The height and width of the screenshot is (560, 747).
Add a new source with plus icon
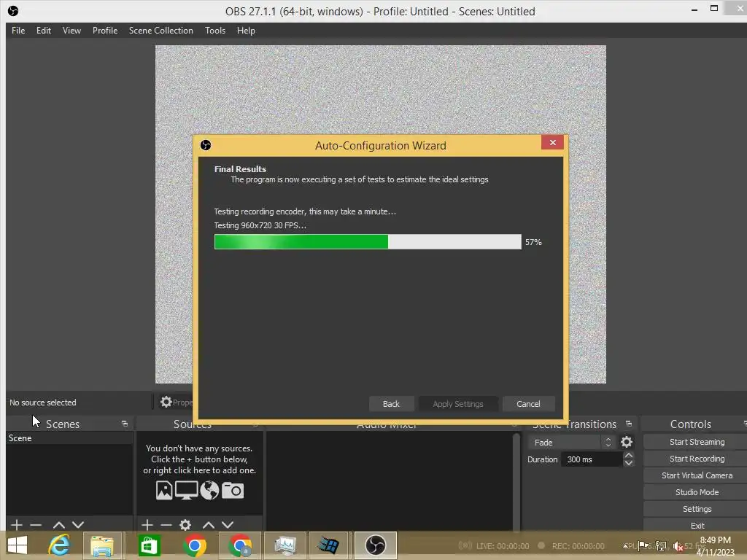(x=147, y=525)
